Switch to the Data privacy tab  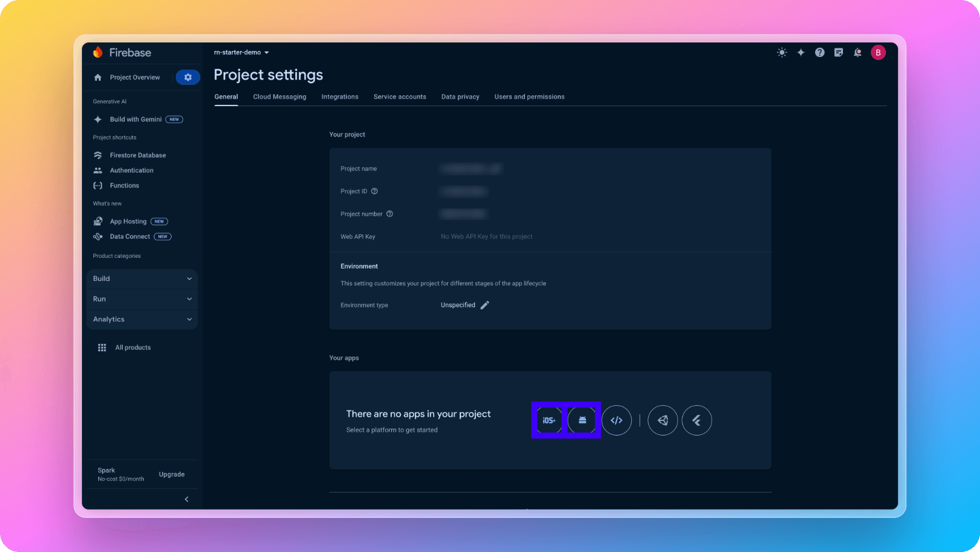[460, 97]
